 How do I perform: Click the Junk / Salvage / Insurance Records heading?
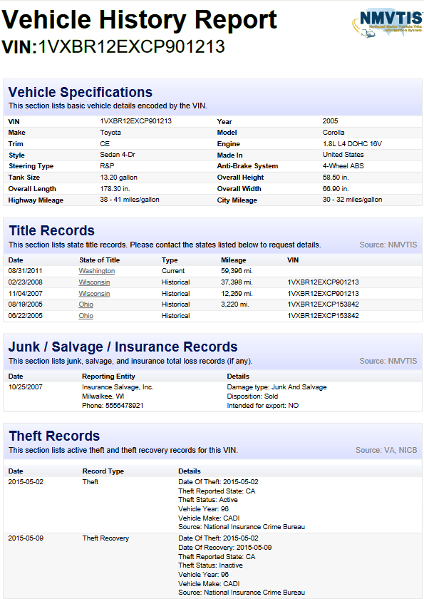pyautogui.click(x=123, y=346)
